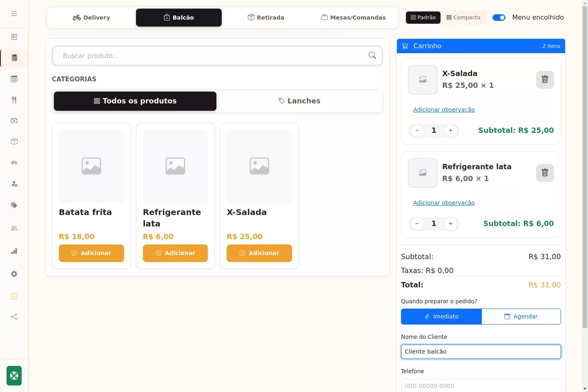Delete X-Salada from the cart
Image resolution: width=588 pixels, height=392 pixels.
[x=545, y=79]
